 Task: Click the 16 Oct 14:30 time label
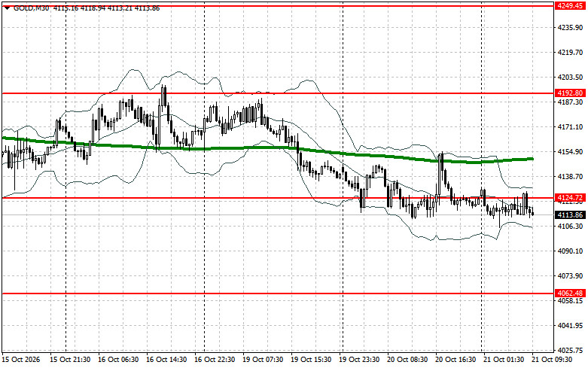pyautogui.click(x=166, y=360)
